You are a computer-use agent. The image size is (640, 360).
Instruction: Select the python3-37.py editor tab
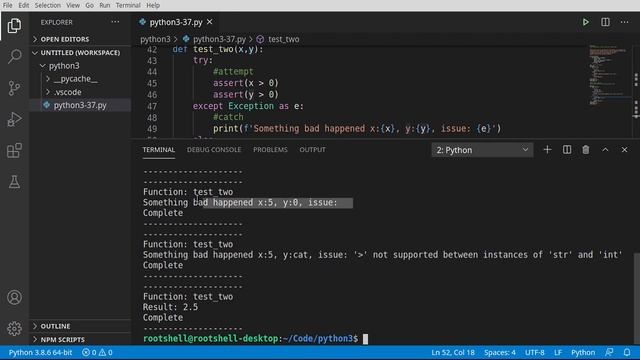click(x=176, y=22)
